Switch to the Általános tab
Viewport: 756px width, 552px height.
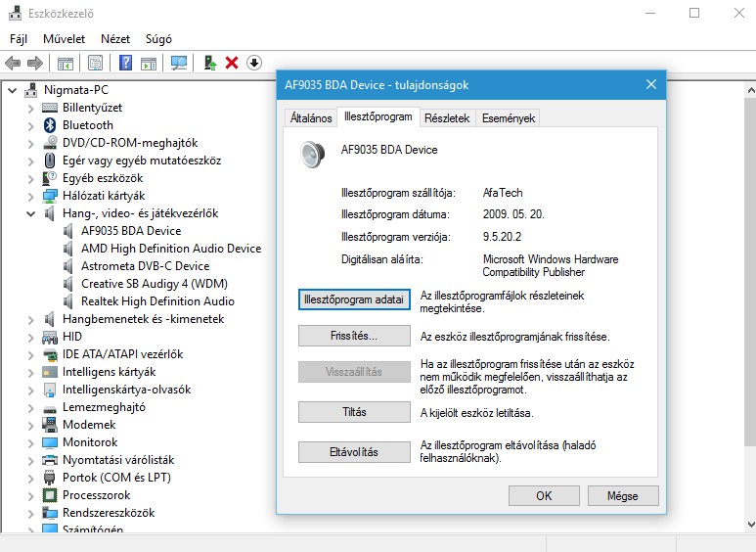tap(311, 118)
